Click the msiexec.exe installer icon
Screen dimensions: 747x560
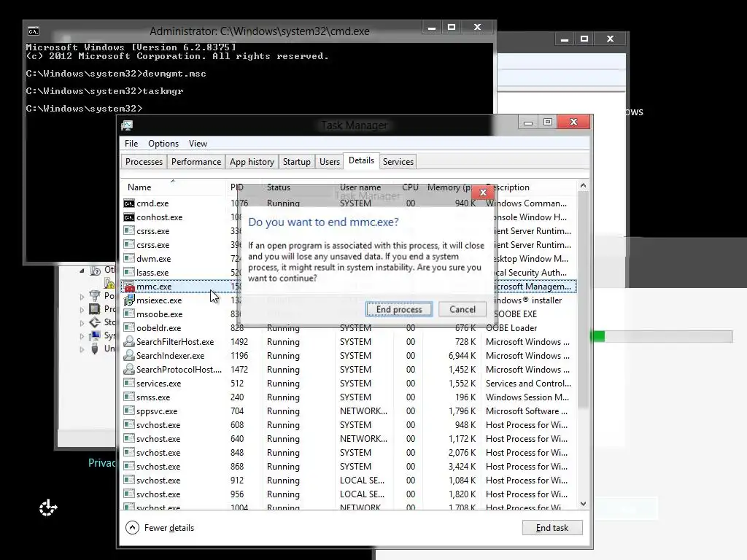(x=128, y=300)
